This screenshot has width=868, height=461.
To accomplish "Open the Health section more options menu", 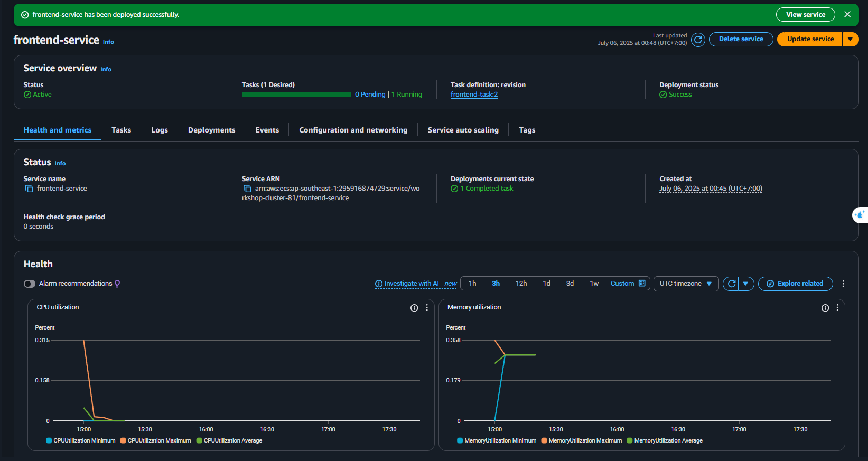I will click(x=843, y=284).
